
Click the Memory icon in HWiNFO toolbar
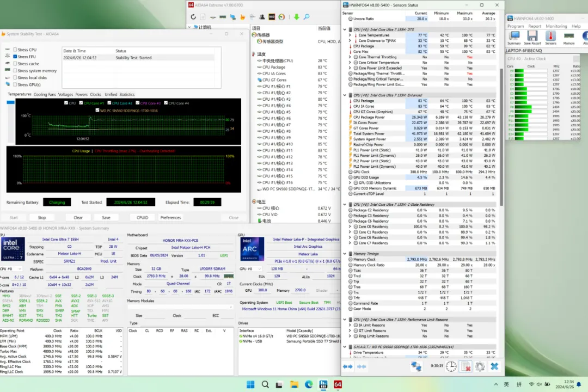pyautogui.click(x=568, y=36)
